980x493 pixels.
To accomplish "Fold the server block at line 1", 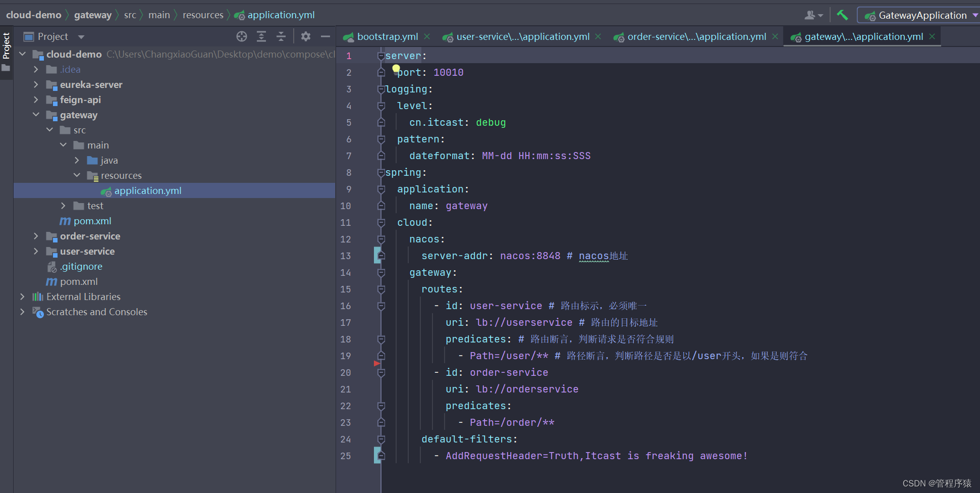I will click(x=381, y=56).
